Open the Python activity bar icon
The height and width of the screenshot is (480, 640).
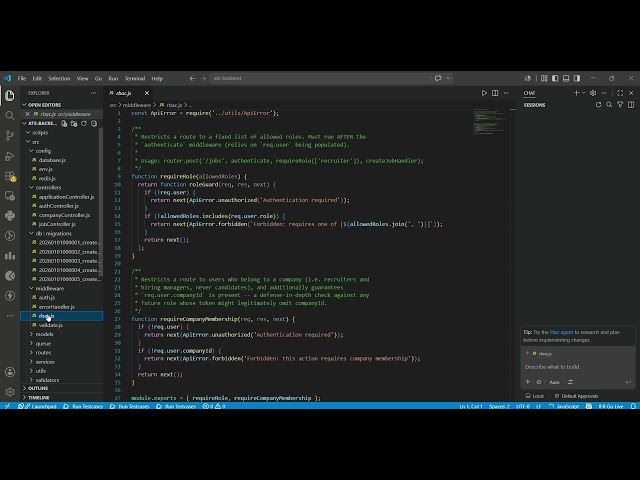pos(10,216)
